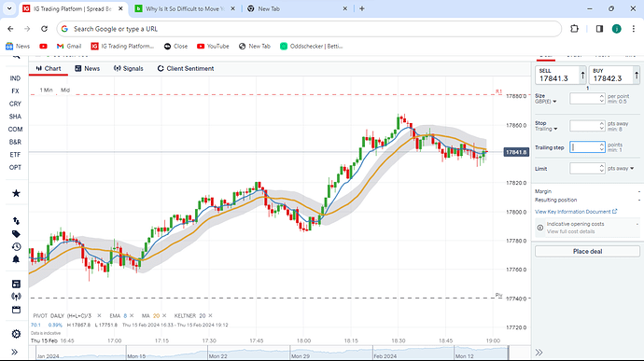Open the calendar icon in sidebar
The height and width of the screenshot is (361, 644).
coord(16,310)
